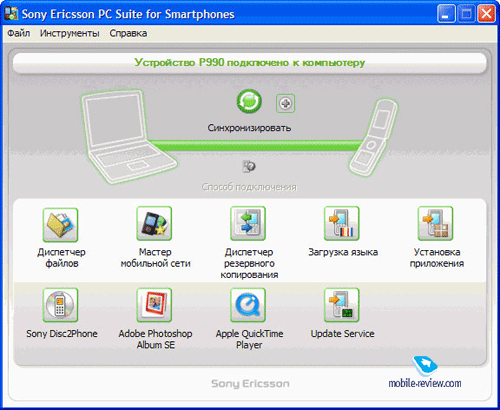Open Диспетчер файлов file manager icon
This screenshot has height=410, width=500.
(60, 225)
